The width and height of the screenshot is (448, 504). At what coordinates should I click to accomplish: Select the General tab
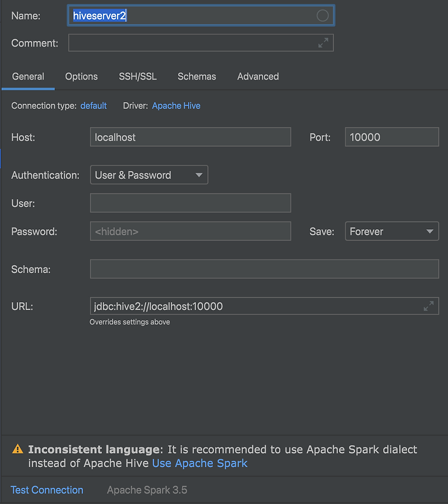pyautogui.click(x=28, y=76)
